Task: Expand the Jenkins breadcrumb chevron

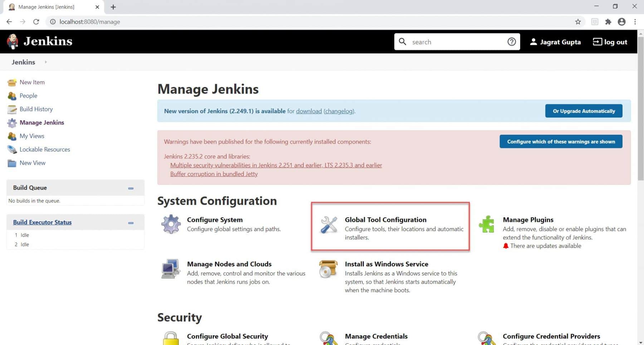Action: point(46,62)
